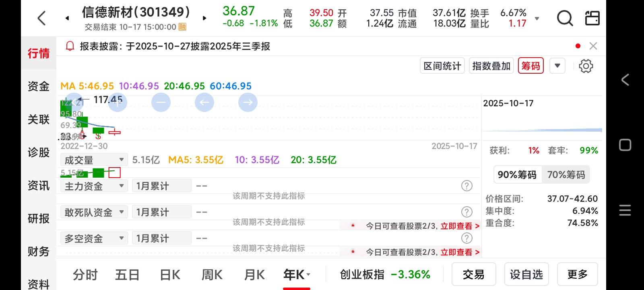Open help icon for 多空资金 row
Viewport: 644px width, 290px height.
466,238
